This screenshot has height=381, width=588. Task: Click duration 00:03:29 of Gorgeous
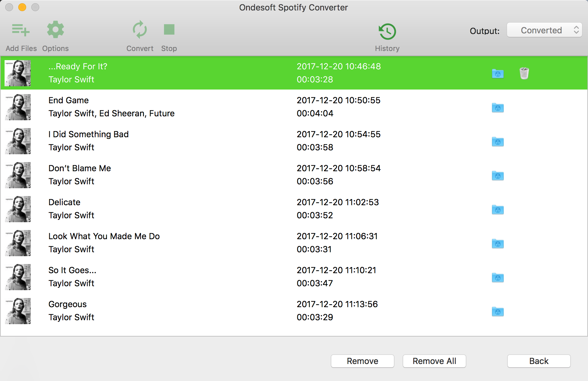coord(315,317)
